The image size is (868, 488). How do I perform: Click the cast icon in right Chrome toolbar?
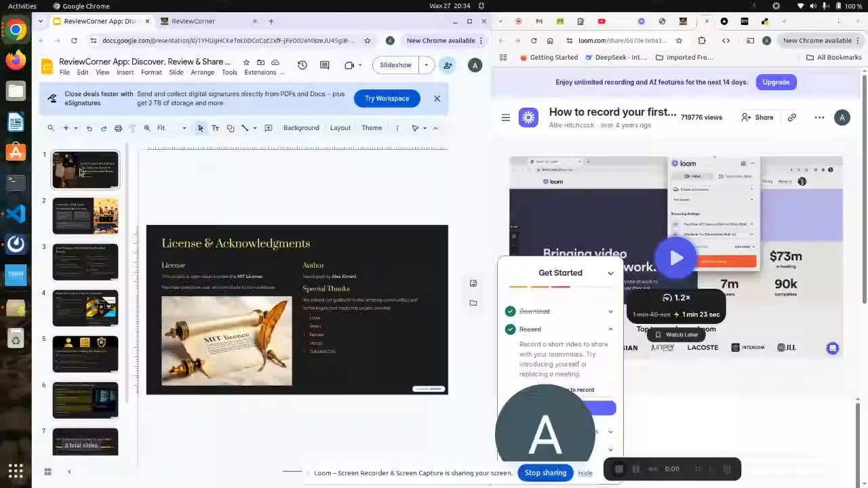pos(750,41)
